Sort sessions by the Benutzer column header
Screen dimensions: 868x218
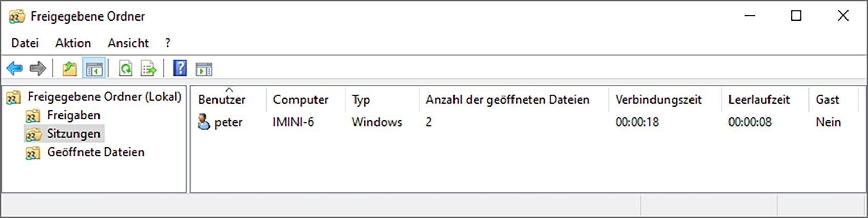point(222,100)
